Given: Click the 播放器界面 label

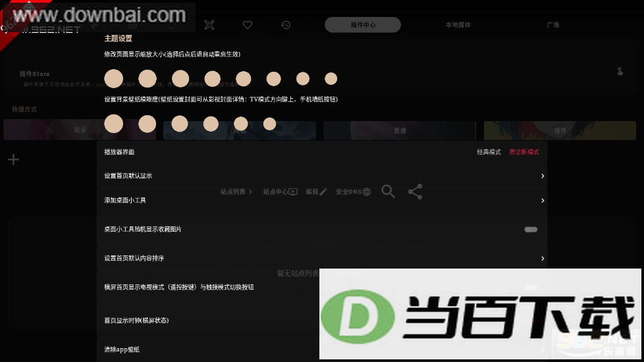Looking at the screenshot, I should tap(119, 152).
